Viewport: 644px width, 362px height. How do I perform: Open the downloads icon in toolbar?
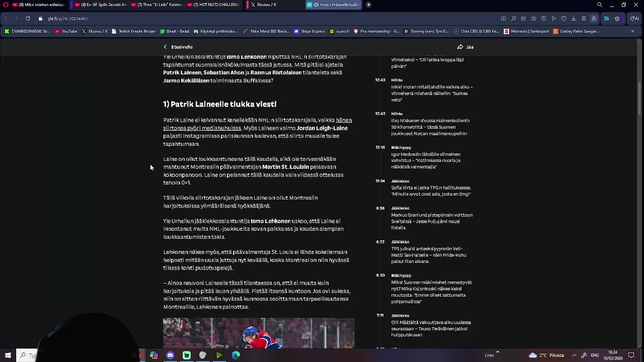point(574,19)
